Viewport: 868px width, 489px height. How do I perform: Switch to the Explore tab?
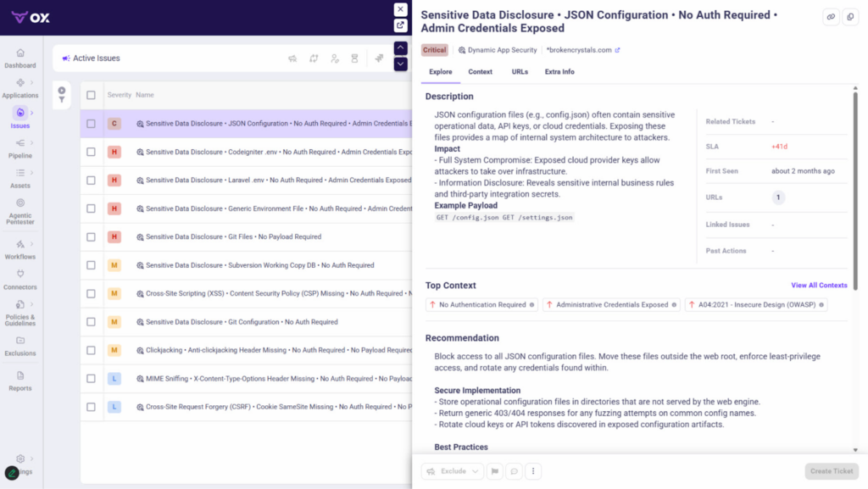tap(441, 72)
